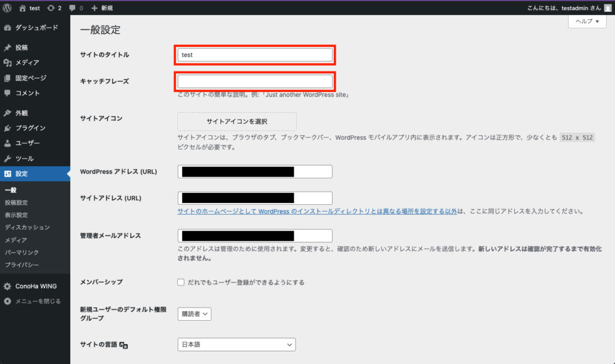This screenshot has width=615, height=364.
Task: Focus the サイトのタイトル input field
Action: pos(255,55)
